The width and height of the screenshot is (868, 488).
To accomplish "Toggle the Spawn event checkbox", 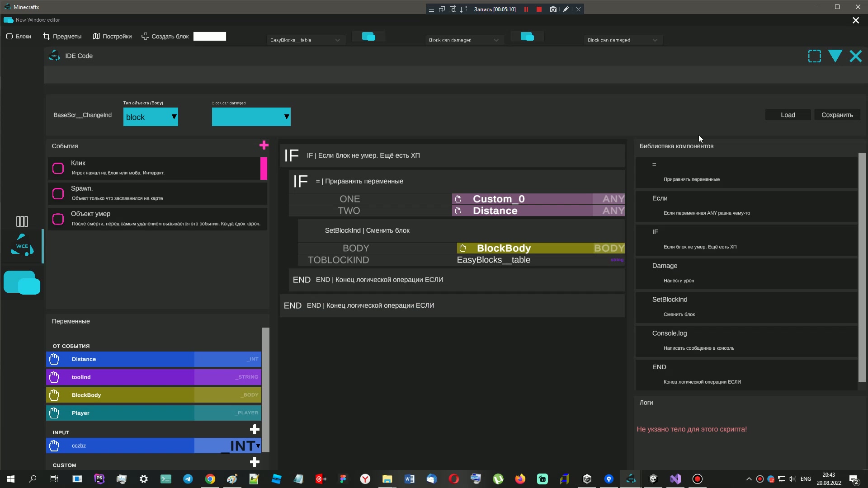I will [x=58, y=194].
